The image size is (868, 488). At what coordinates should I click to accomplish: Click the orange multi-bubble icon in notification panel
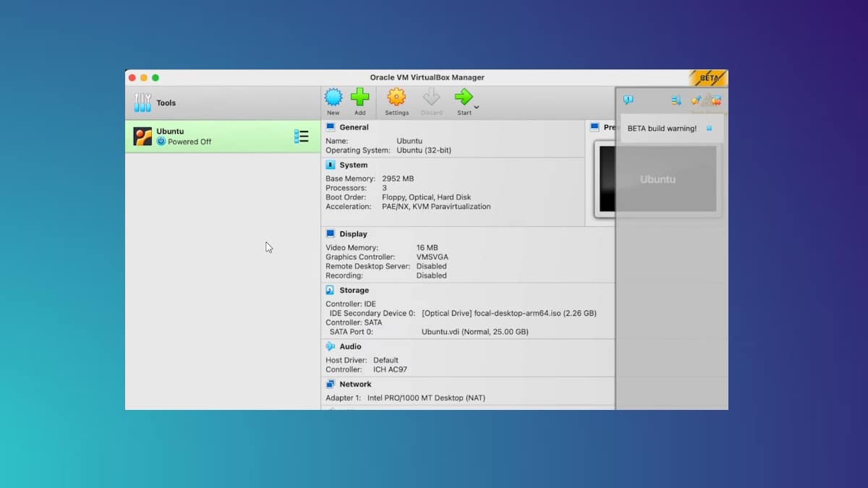pos(696,100)
